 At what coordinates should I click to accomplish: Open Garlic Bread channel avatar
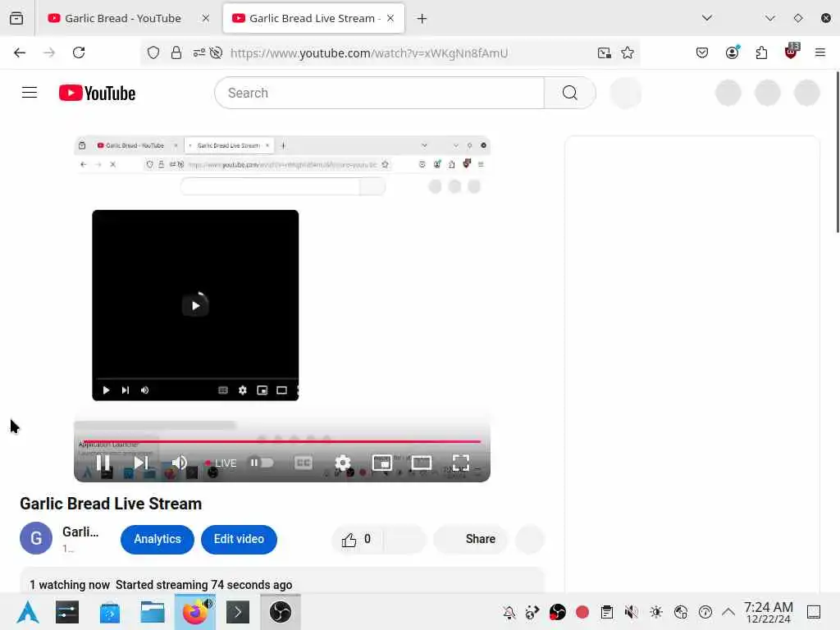tap(36, 538)
